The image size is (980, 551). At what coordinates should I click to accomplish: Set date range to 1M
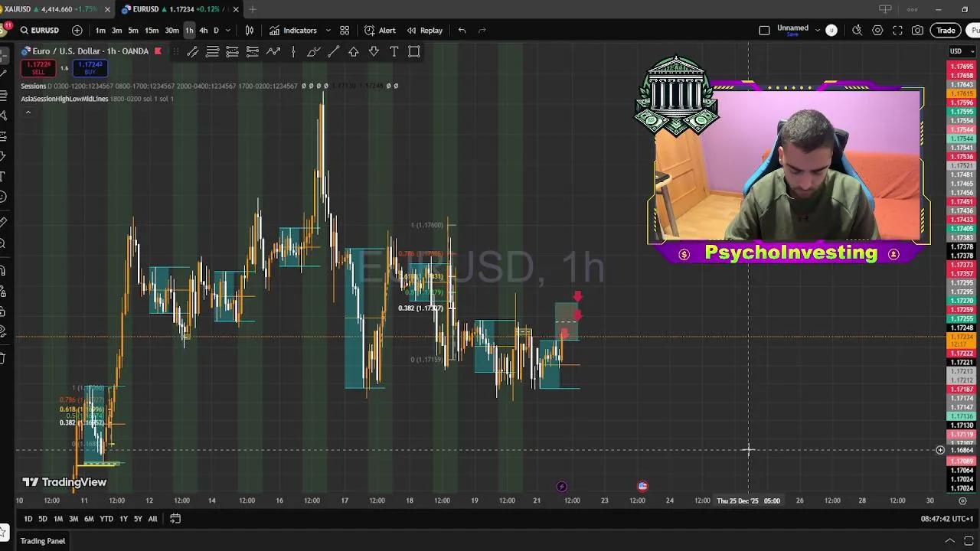tap(58, 519)
